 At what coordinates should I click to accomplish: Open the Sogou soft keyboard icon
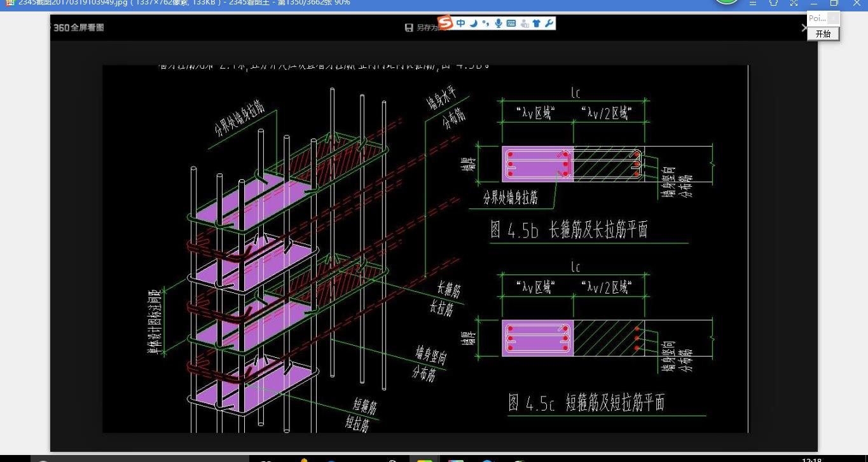pos(511,24)
